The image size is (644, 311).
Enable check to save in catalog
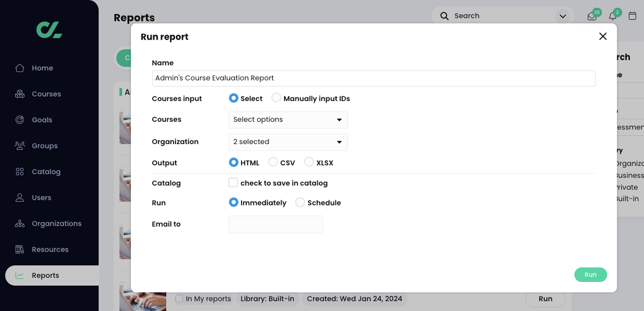tap(233, 183)
